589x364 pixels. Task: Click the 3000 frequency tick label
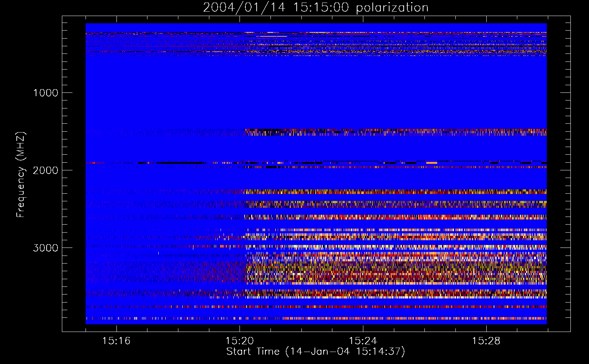(x=46, y=248)
